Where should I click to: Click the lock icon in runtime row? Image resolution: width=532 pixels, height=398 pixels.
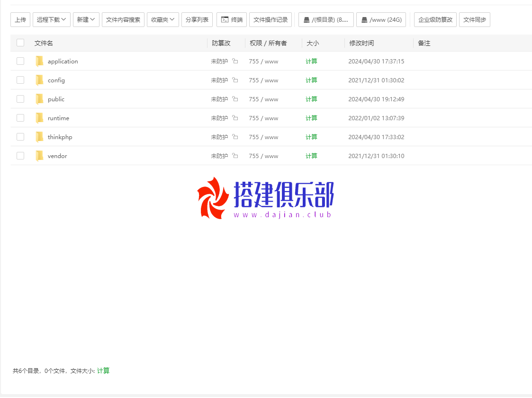[235, 118]
